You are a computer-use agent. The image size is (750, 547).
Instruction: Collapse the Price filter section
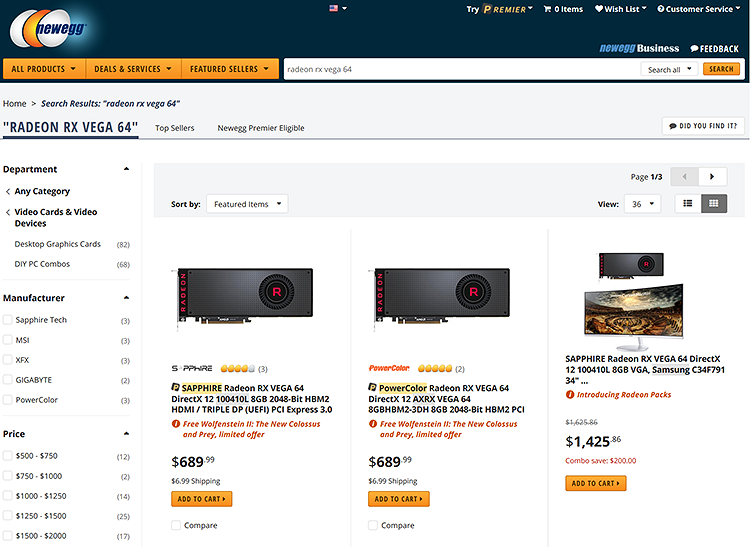click(126, 434)
